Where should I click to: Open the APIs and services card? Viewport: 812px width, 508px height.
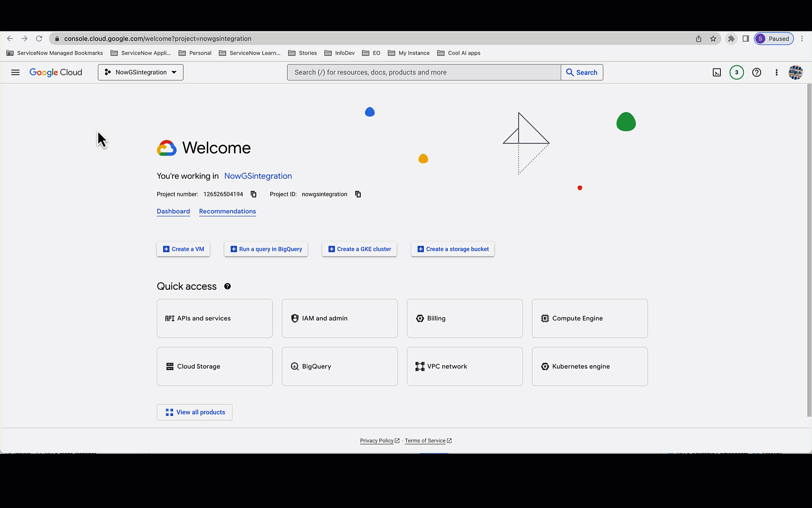215,318
